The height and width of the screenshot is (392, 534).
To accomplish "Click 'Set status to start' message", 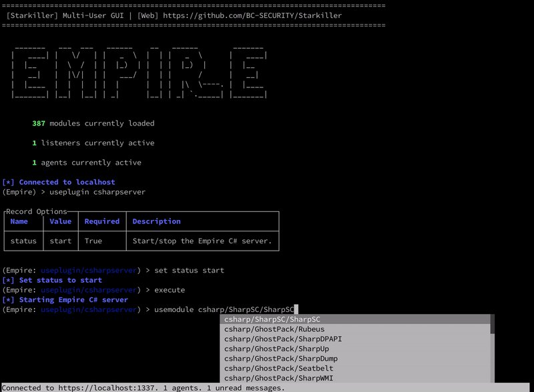I will [x=52, y=280].
